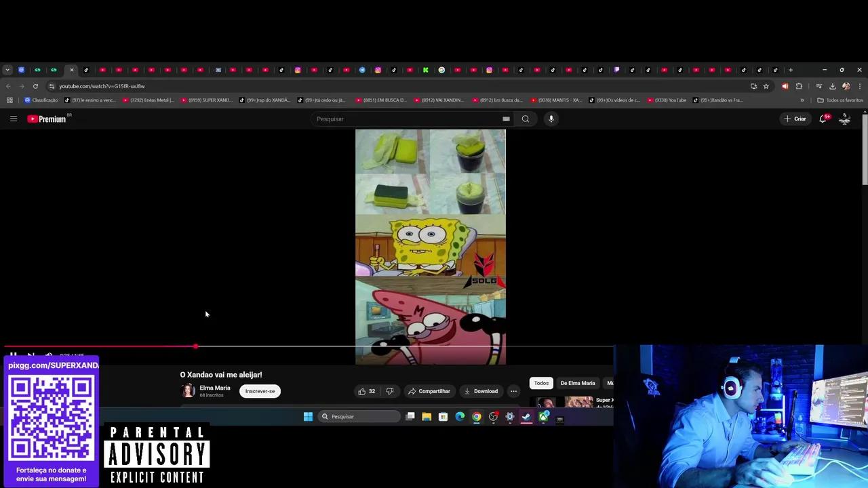The image size is (868, 488).
Task: Open bookmark (8159) SUPER XAND...
Action: click(x=206, y=100)
